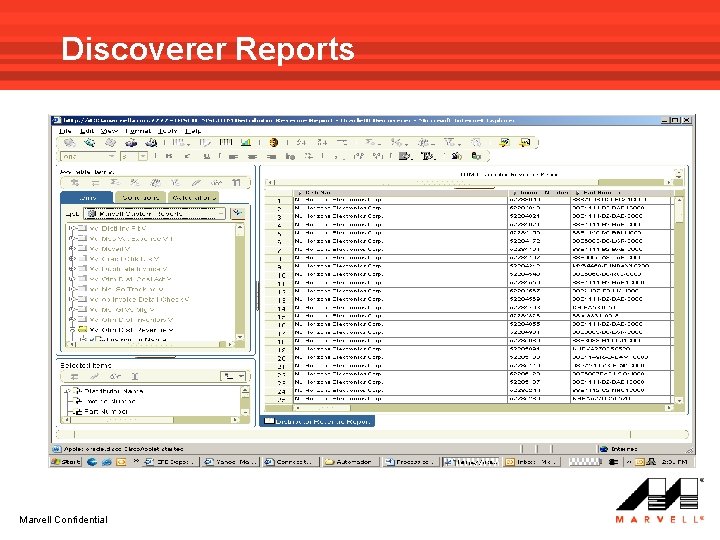The width and height of the screenshot is (720, 540).
Task: Click the down arrow of the Available Items tree scrollbar
Action: click(240, 337)
